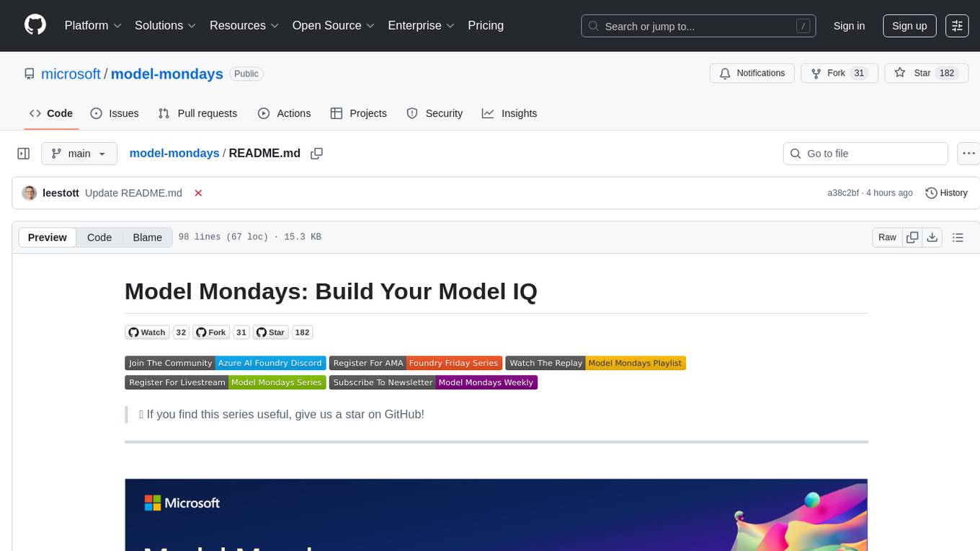980x551 pixels.
Task: Expand the Platform menu
Action: [93, 25]
